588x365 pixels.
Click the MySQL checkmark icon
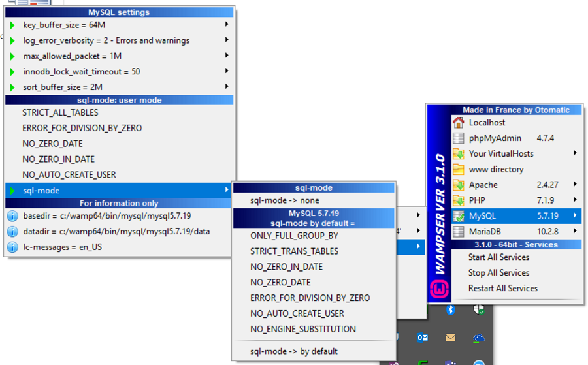coord(458,216)
